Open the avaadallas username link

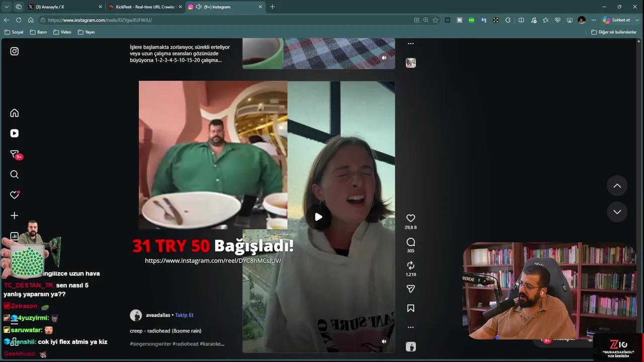[158, 315]
